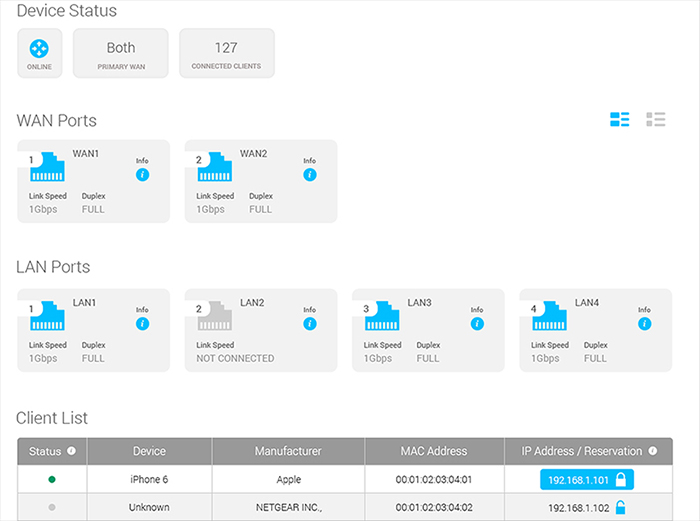Screen dimensions: 700x521
Task: Click MAC address 00:01:02:03:04:01
Action: [433, 479]
